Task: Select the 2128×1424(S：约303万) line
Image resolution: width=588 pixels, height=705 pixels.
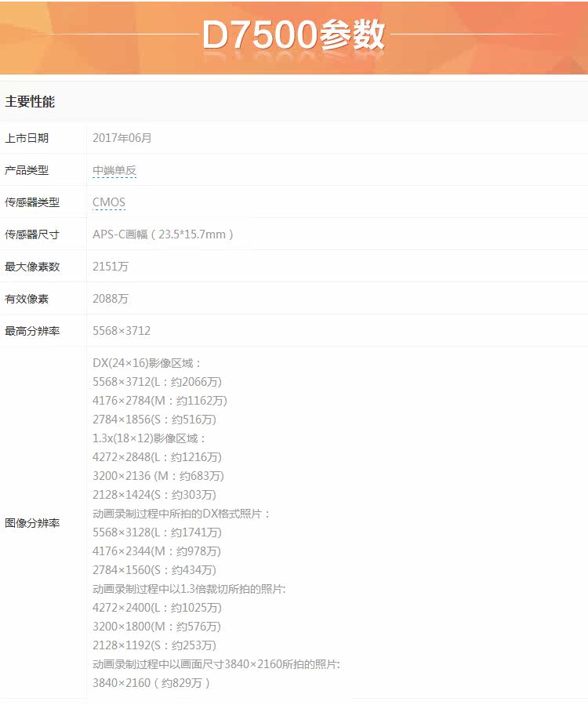Action: [154, 495]
